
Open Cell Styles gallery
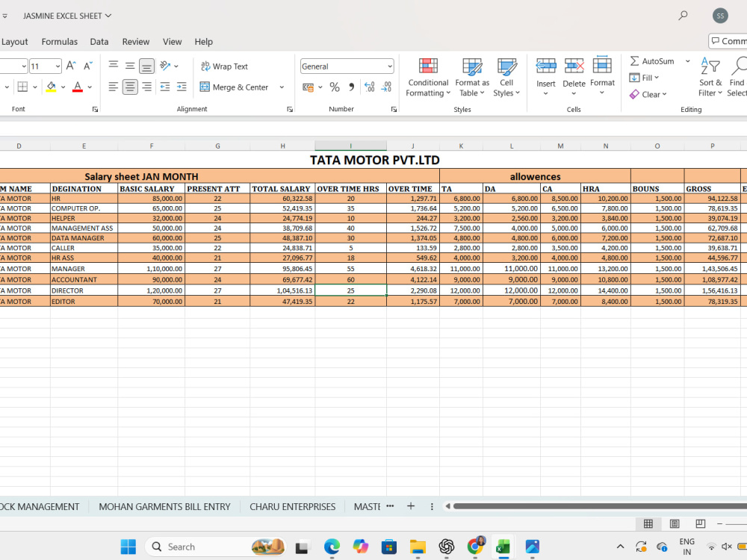[506, 78]
